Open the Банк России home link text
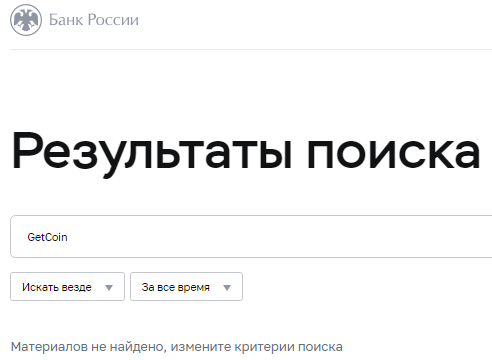This screenshot has height=360, width=492. pyautogui.click(x=94, y=20)
